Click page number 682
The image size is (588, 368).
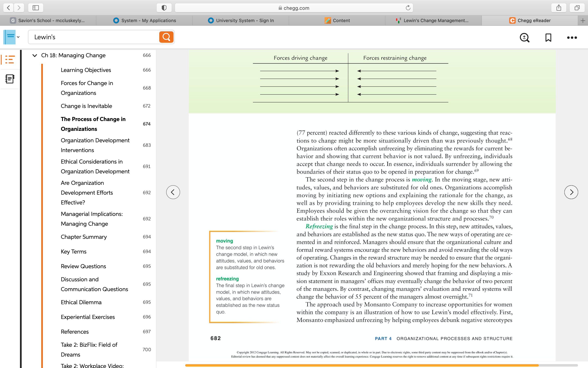point(216,338)
